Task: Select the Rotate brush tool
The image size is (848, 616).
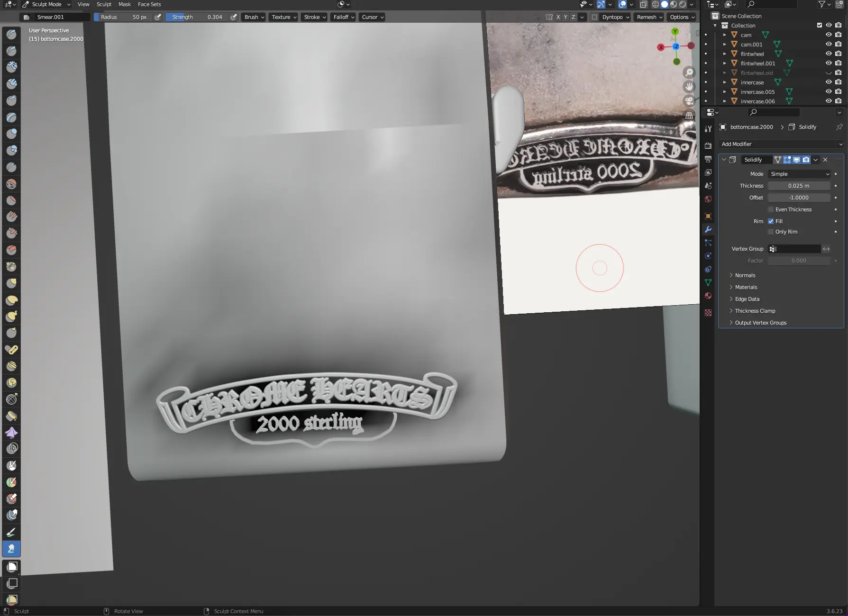Action: tap(11, 382)
